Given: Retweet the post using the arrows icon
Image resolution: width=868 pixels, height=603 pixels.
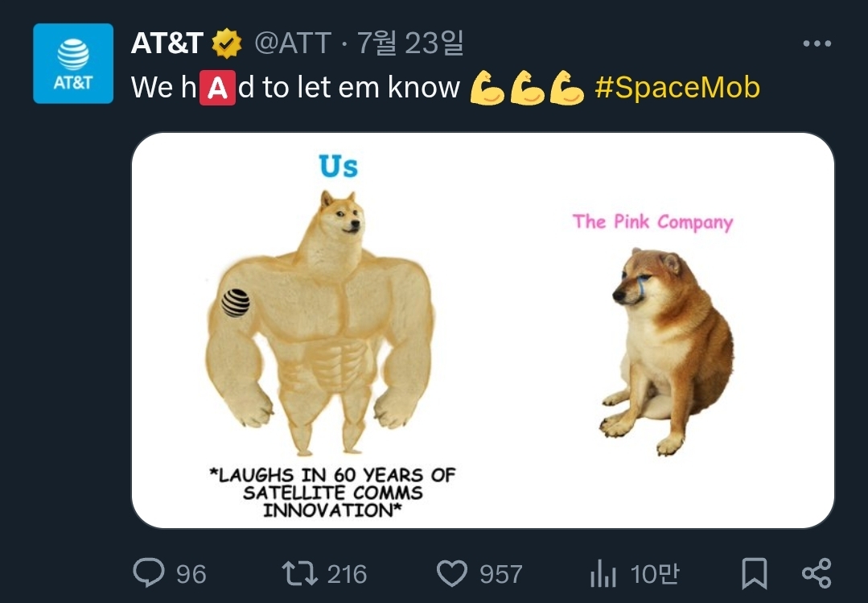Looking at the screenshot, I should [300, 573].
